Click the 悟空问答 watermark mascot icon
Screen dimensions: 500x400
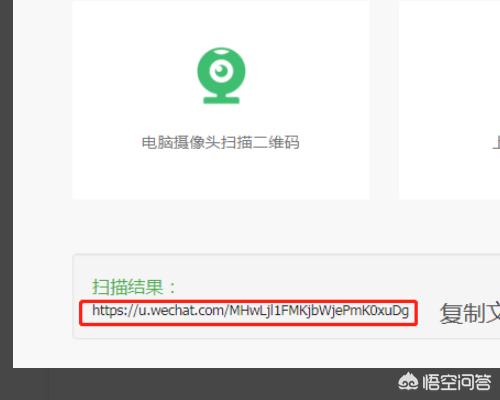[x=408, y=381]
